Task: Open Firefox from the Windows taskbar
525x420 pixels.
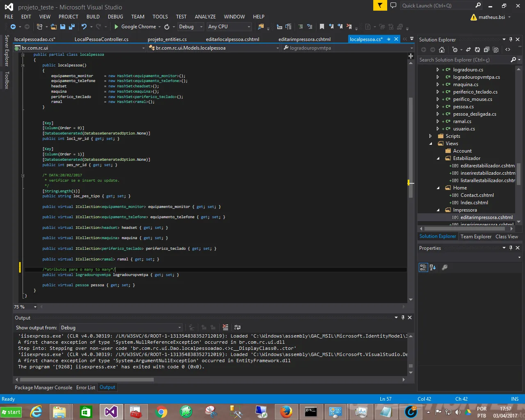Action: [x=286, y=411]
